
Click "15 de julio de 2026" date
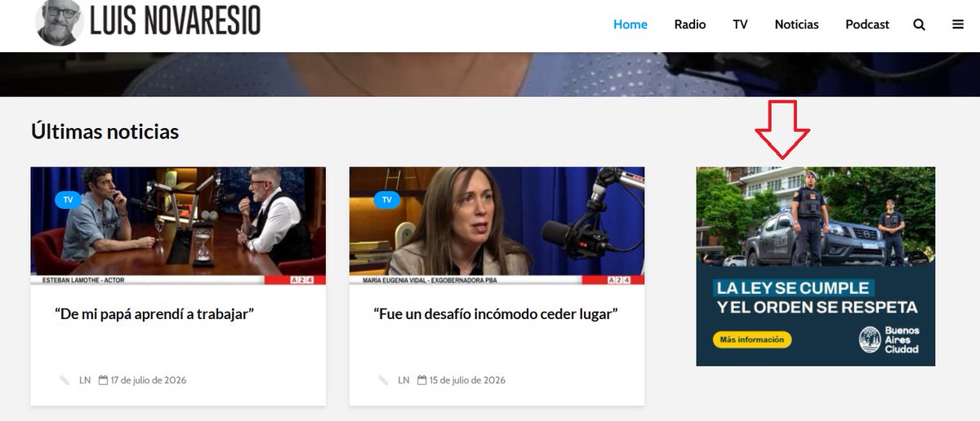point(466,380)
